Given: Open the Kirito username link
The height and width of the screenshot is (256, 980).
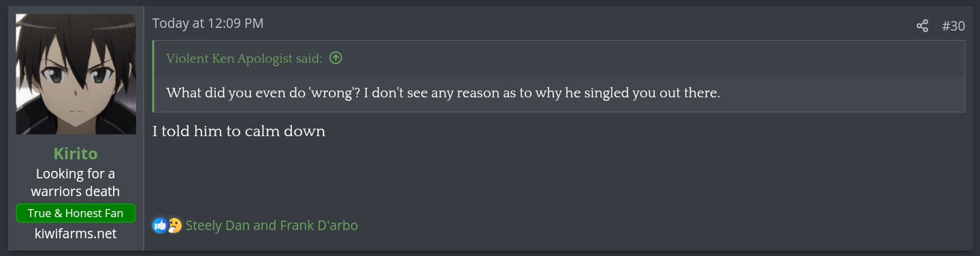Looking at the screenshot, I should coord(76,153).
